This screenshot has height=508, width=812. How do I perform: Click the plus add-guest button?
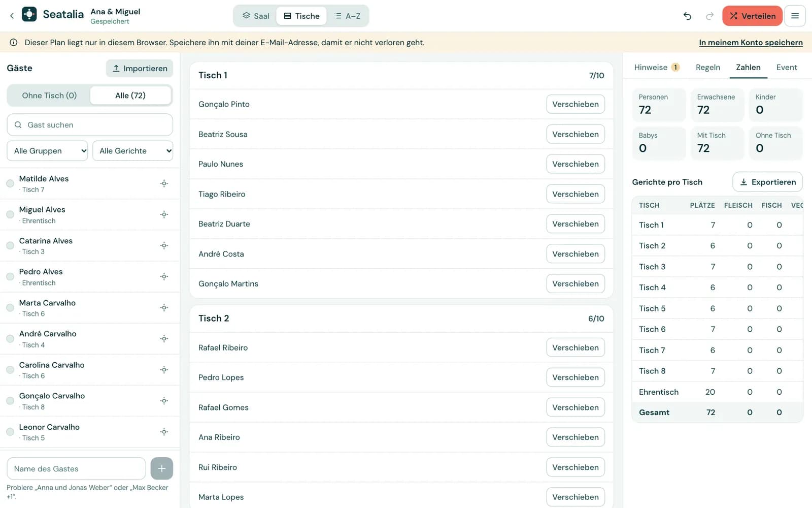[162, 468]
